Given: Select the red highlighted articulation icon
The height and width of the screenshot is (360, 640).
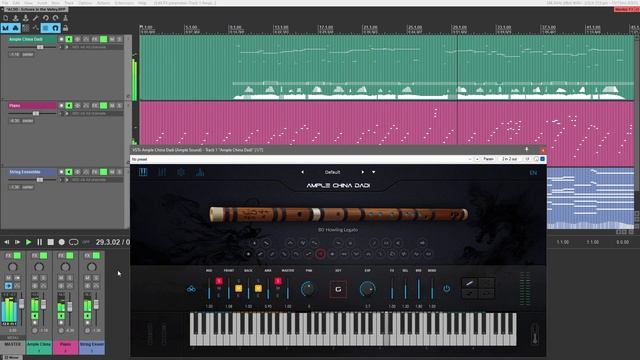Looking at the screenshot, I should 320,254.
